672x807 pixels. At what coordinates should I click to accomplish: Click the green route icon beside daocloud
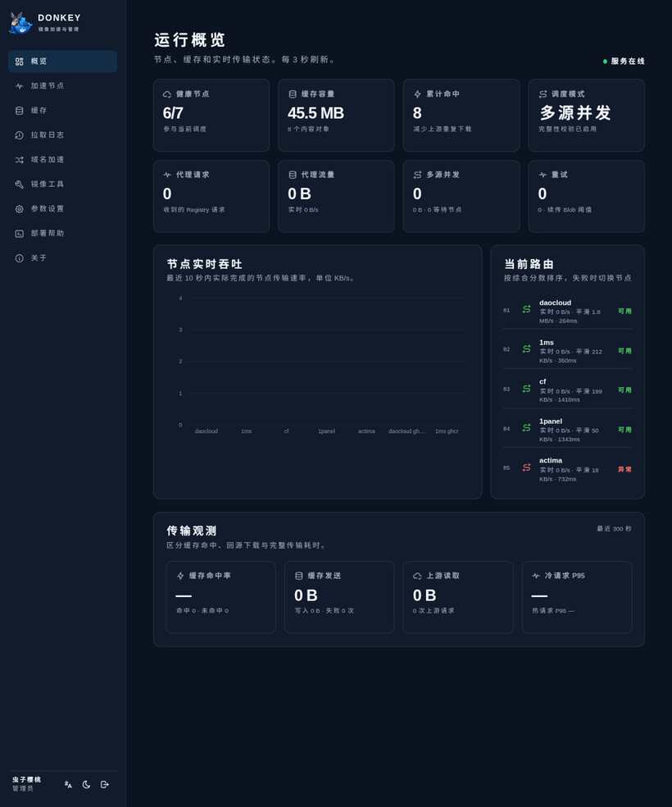(526, 309)
